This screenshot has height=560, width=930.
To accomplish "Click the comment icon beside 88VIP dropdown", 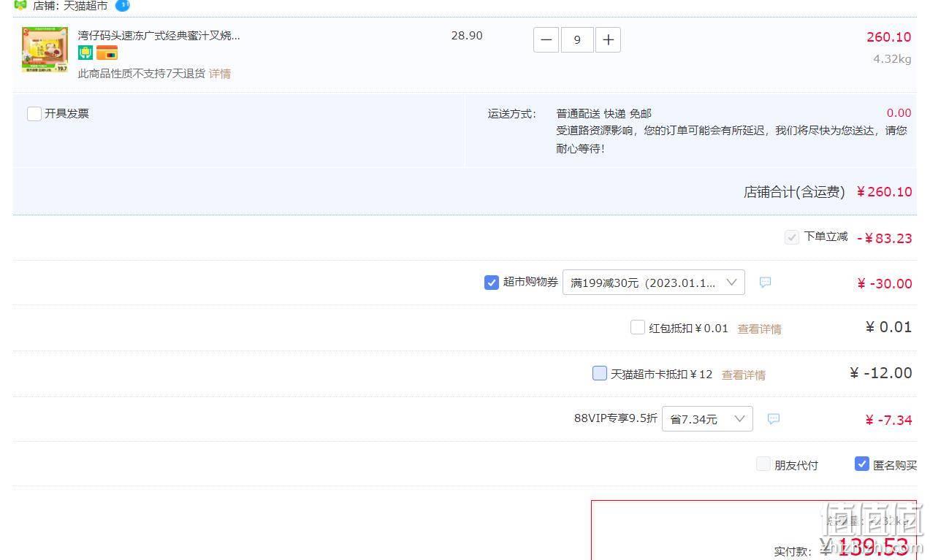I will 774,419.
